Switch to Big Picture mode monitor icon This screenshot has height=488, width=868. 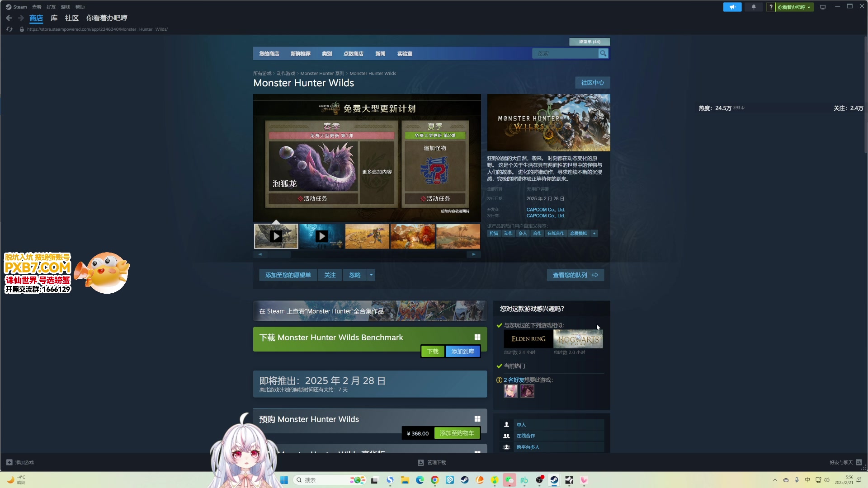coord(823,7)
